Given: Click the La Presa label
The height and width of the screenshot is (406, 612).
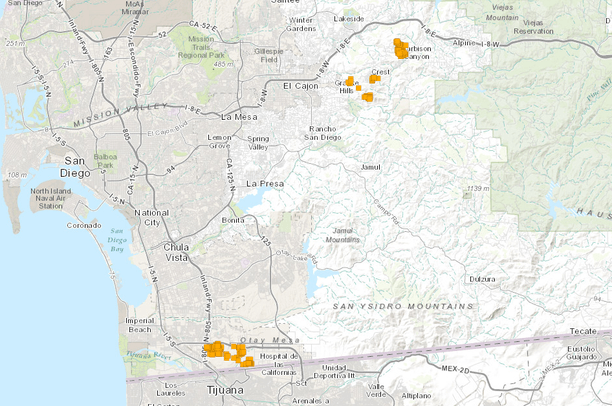Looking at the screenshot, I should pyautogui.click(x=265, y=183).
